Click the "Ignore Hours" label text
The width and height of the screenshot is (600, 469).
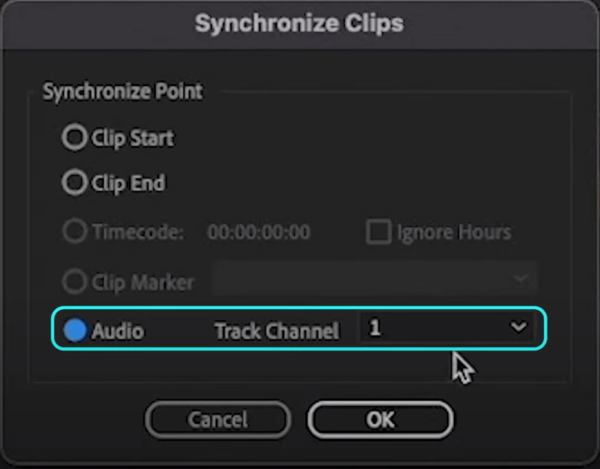click(x=454, y=232)
